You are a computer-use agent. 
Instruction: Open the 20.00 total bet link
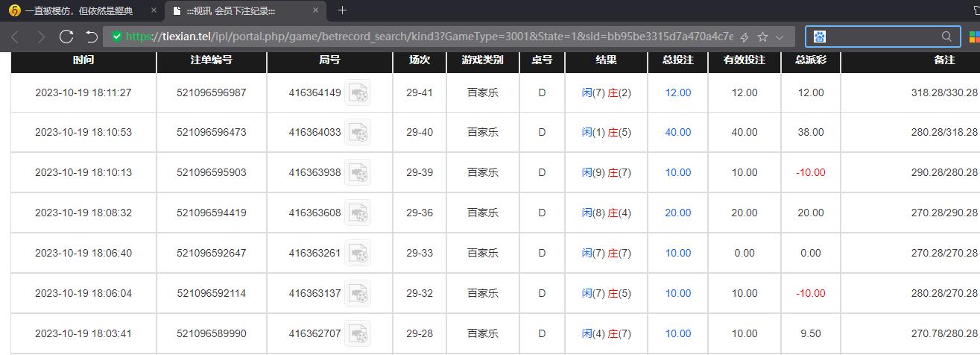tap(678, 213)
